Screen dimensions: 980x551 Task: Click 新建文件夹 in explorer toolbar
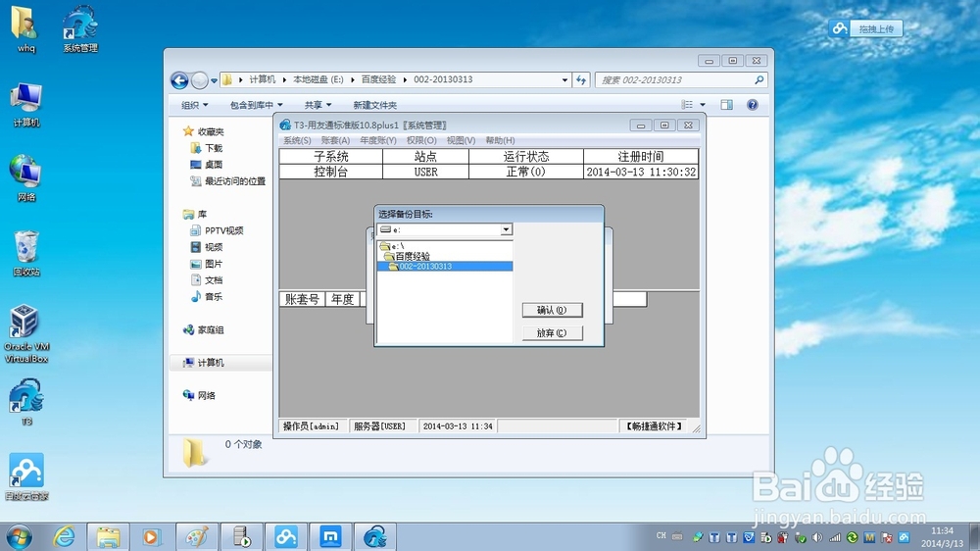(x=375, y=105)
